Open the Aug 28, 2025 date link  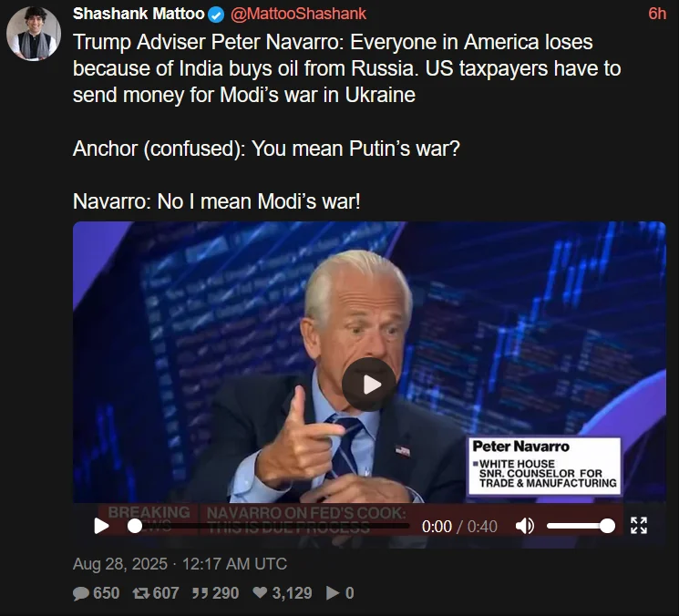click(x=180, y=564)
